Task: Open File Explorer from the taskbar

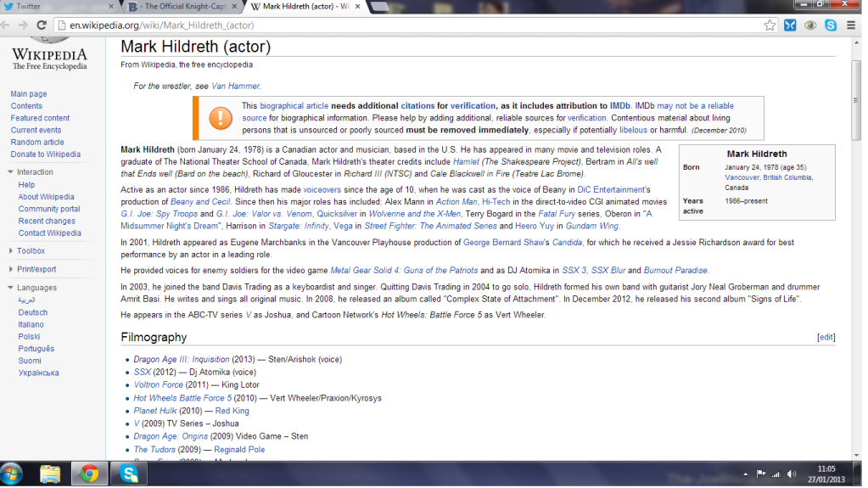Action: pos(50,474)
